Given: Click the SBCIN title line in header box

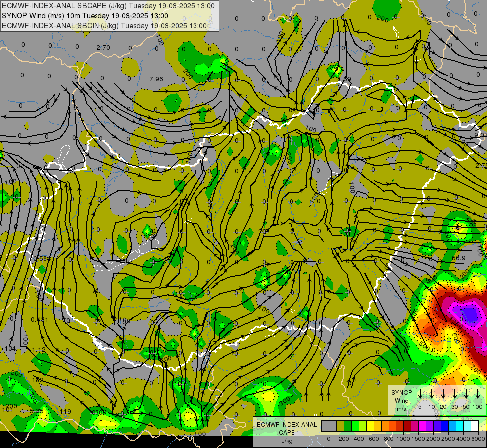Looking at the screenshot, I should click(x=104, y=26).
